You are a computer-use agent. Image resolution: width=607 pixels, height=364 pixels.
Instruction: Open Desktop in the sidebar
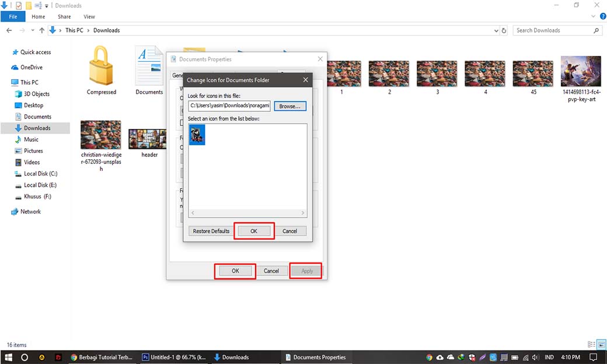coord(29,105)
